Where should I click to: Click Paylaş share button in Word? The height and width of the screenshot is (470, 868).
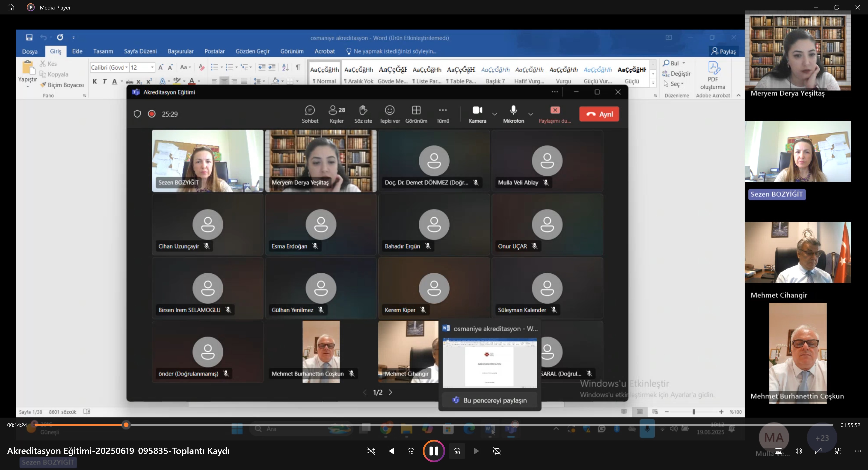(x=724, y=51)
